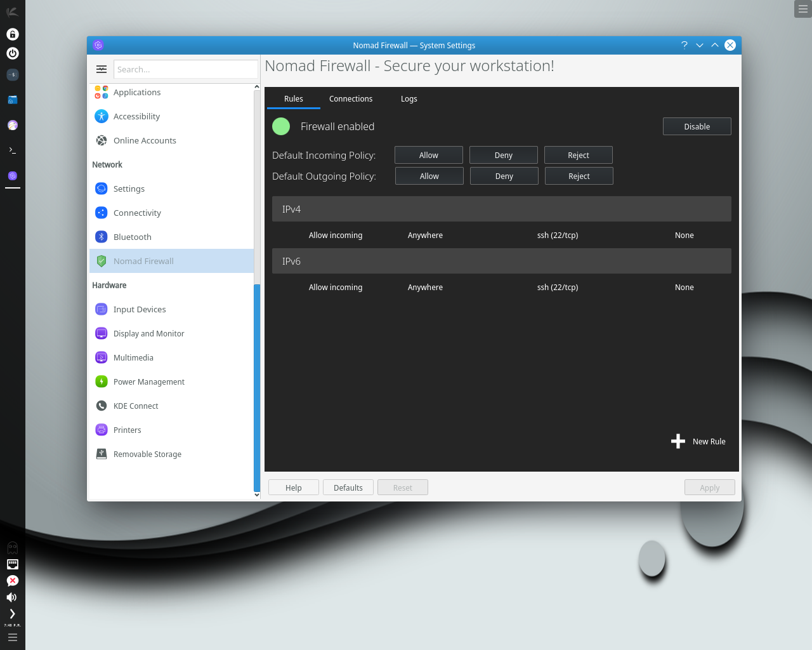Open Multimedia settings

[171, 357]
